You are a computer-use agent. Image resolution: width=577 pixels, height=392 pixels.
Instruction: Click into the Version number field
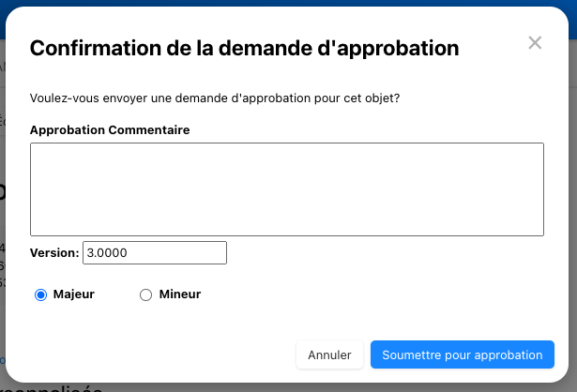pyautogui.click(x=155, y=253)
